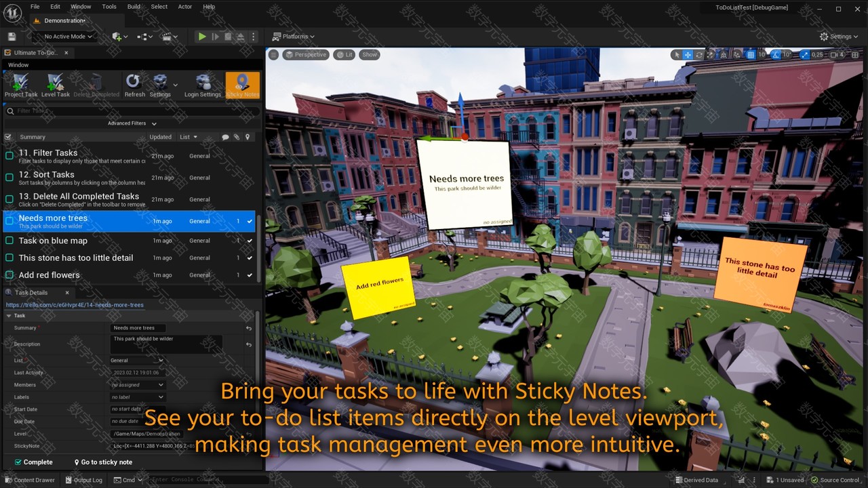This screenshot has width=868, height=488.
Task: Expand the Advanced Filters section
Action: tap(132, 123)
